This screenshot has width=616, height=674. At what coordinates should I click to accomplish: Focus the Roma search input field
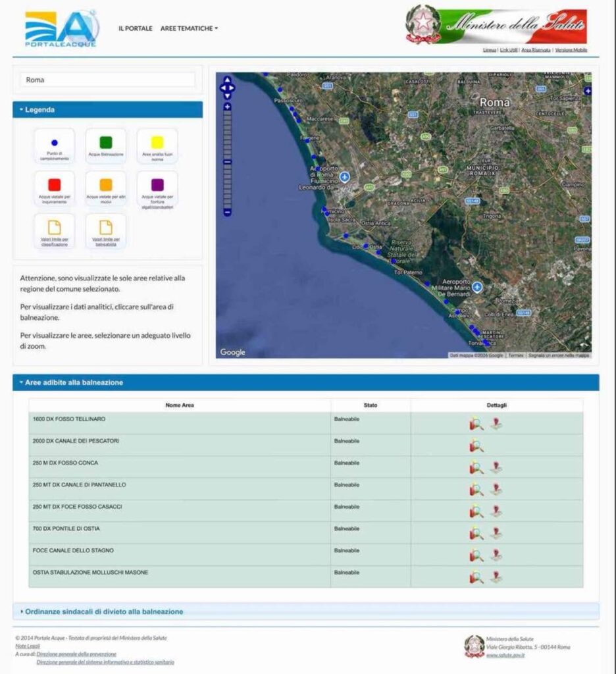107,80
